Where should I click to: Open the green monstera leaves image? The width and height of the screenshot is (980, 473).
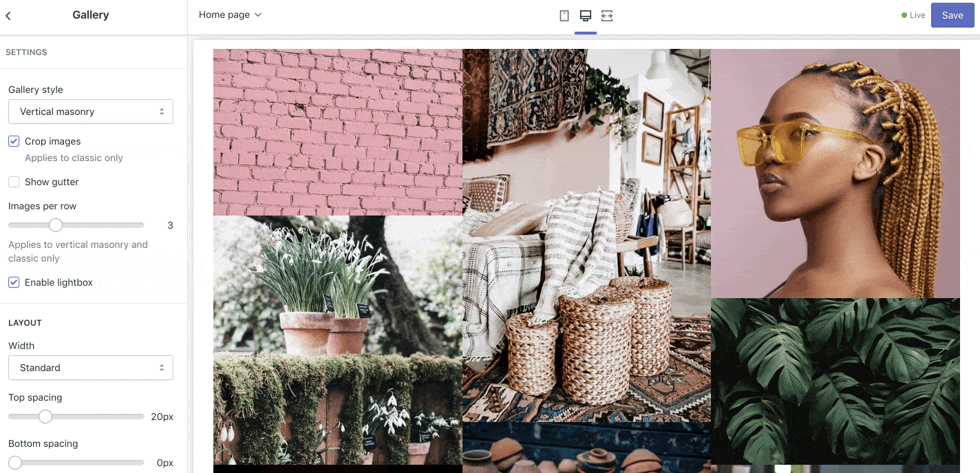tap(835, 381)
